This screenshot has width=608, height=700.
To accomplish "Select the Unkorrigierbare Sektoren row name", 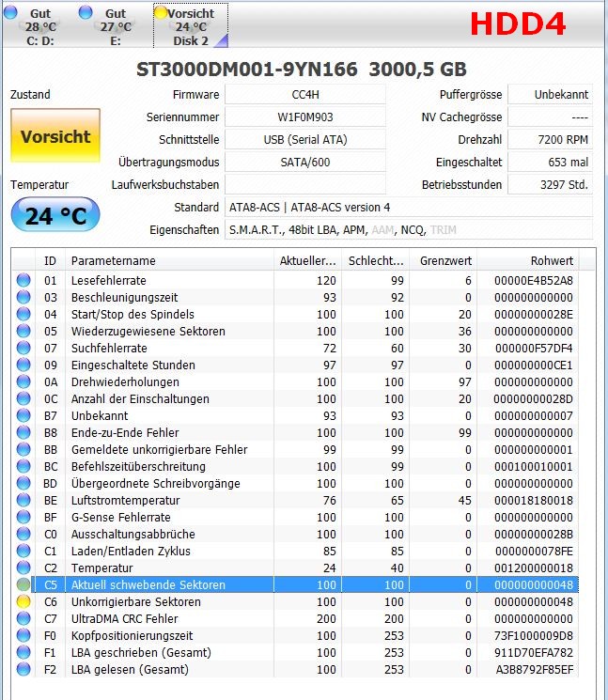I will 136,601.
